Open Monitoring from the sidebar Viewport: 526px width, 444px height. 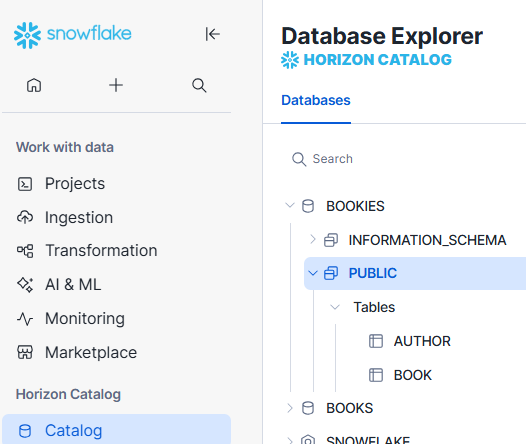(85, 319)
